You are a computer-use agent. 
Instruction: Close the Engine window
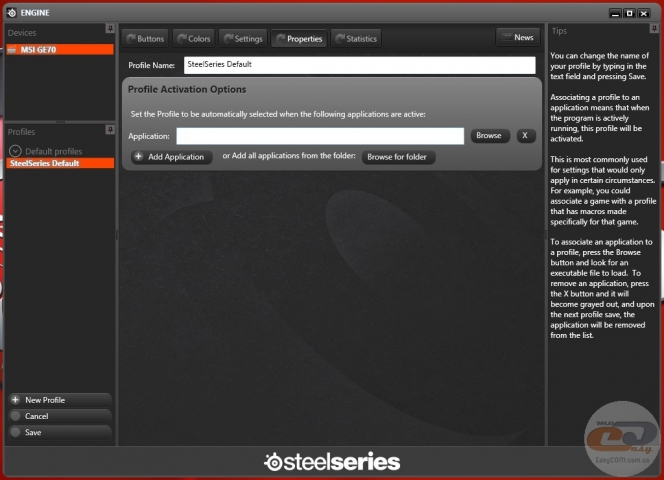(644, 13)
